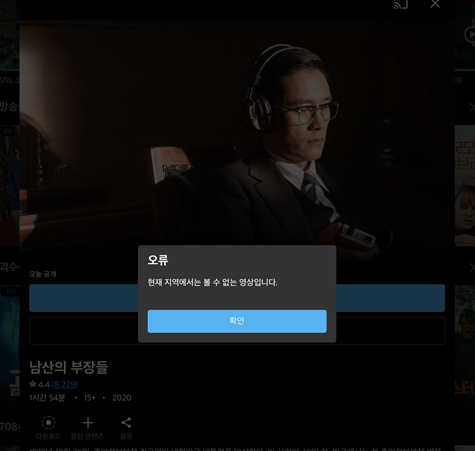Screen dimensions: 475x451
Task: Click the 1시간 54분 runtime text
Action: 47,398
